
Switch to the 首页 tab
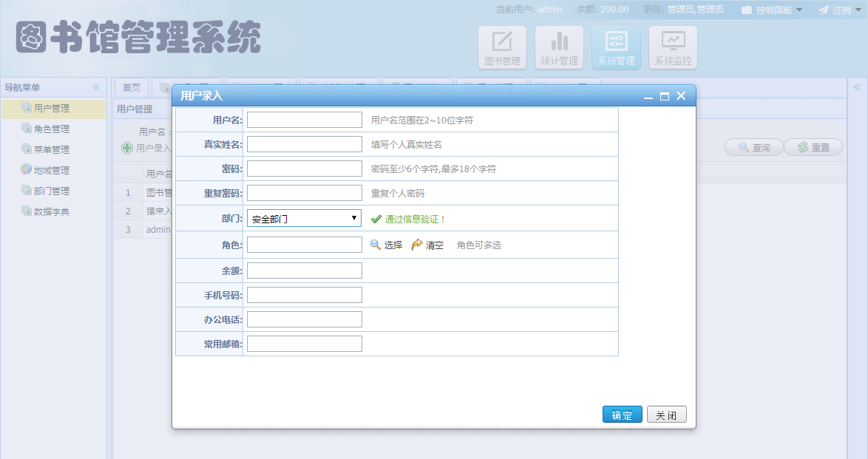131,86
